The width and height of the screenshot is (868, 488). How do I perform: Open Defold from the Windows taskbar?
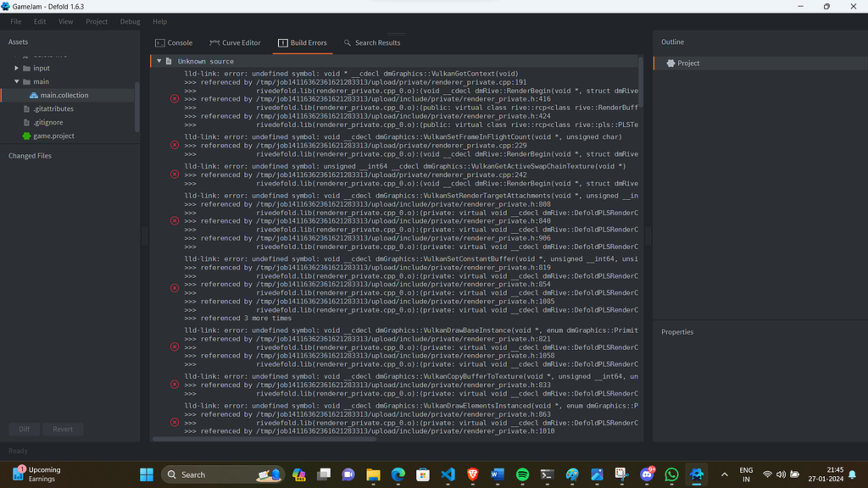coord(697,474)
